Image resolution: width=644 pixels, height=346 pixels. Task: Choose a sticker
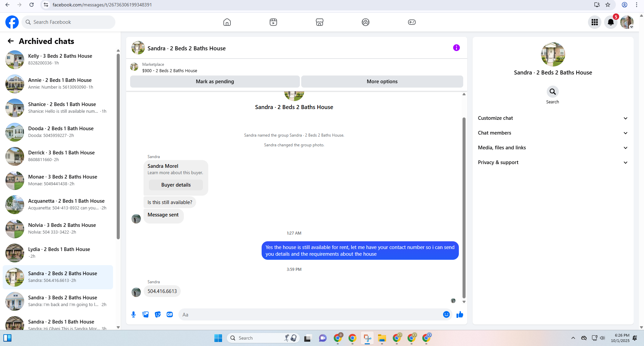pos(158,314)
